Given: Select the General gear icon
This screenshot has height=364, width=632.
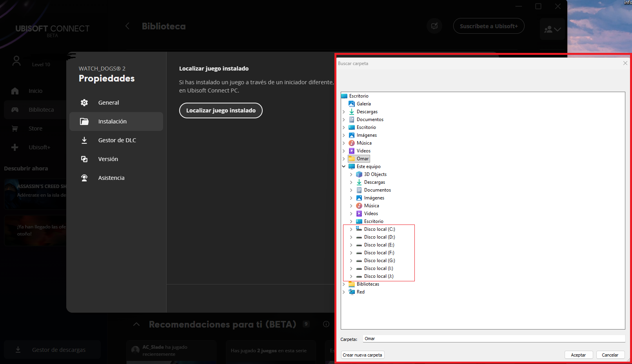Looking at the screenshot, I should click(84, 103).
